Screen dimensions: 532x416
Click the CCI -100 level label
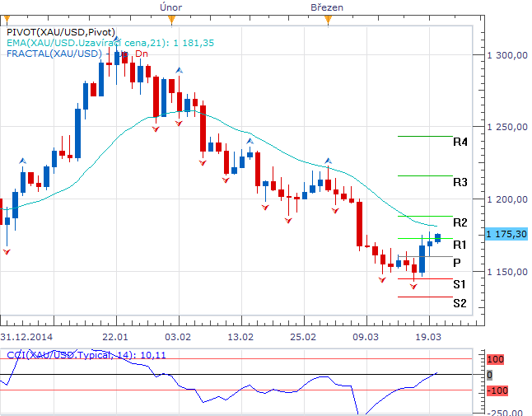coord(497,390)
